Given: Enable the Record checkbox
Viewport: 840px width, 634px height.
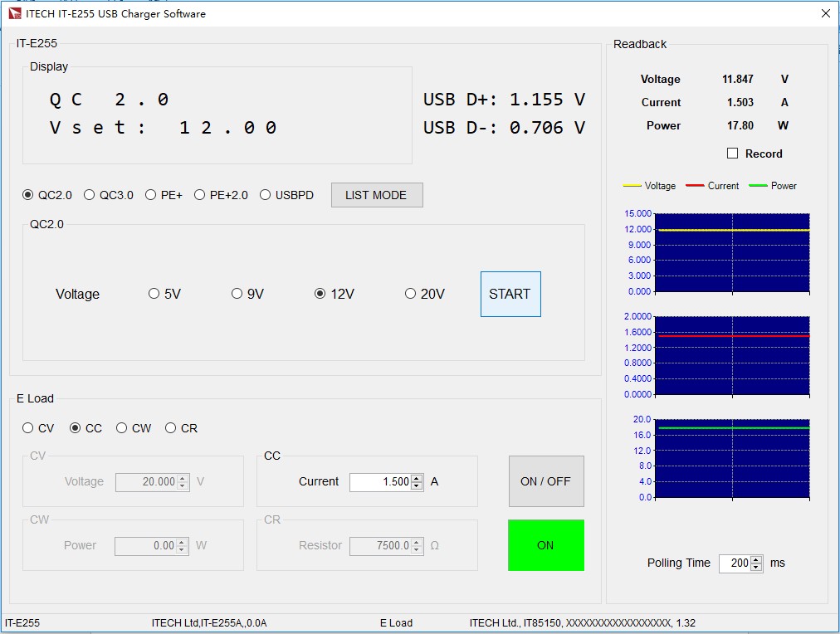Looking at the screenshot, I should (x=732, y=154).
